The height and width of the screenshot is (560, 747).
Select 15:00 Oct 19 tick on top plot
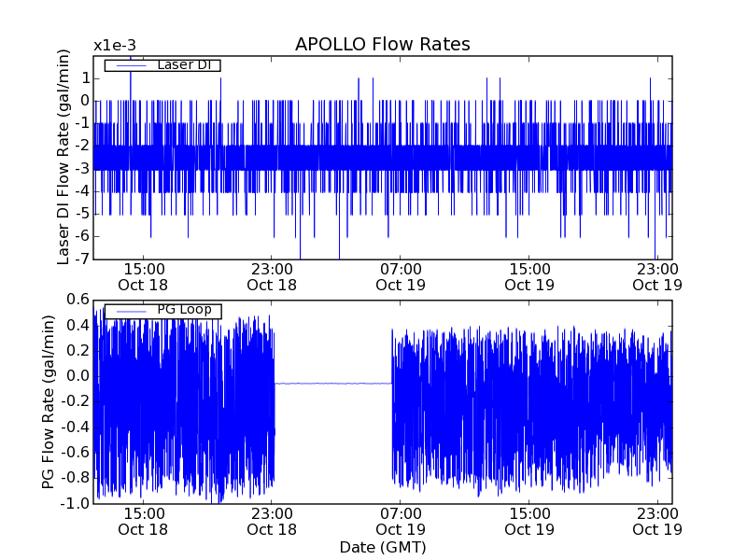coord(529,276)
